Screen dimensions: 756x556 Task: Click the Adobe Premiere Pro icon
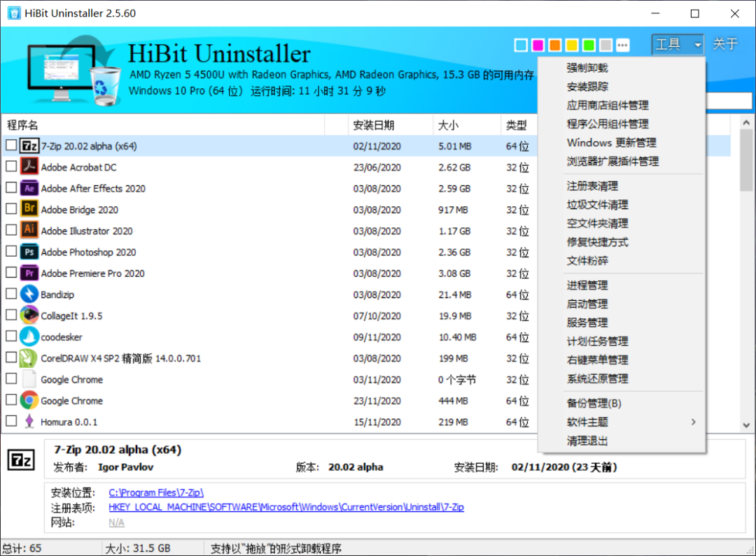click(x=29, y=273)
